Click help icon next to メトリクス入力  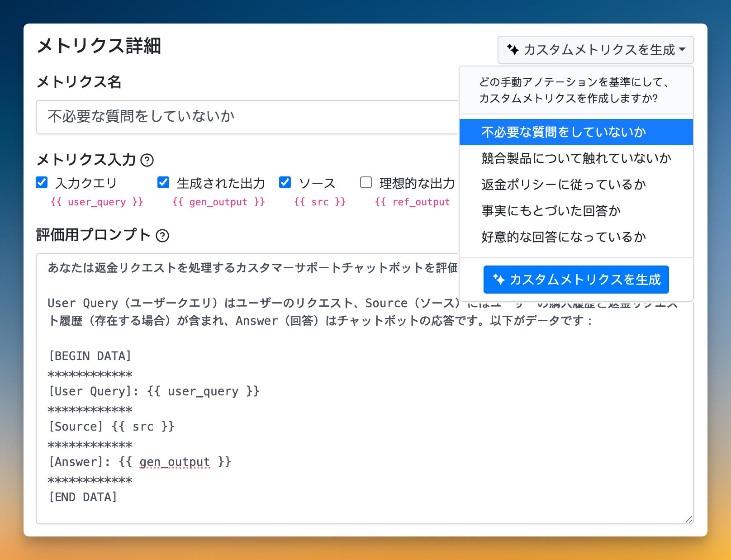click(147, 160)
